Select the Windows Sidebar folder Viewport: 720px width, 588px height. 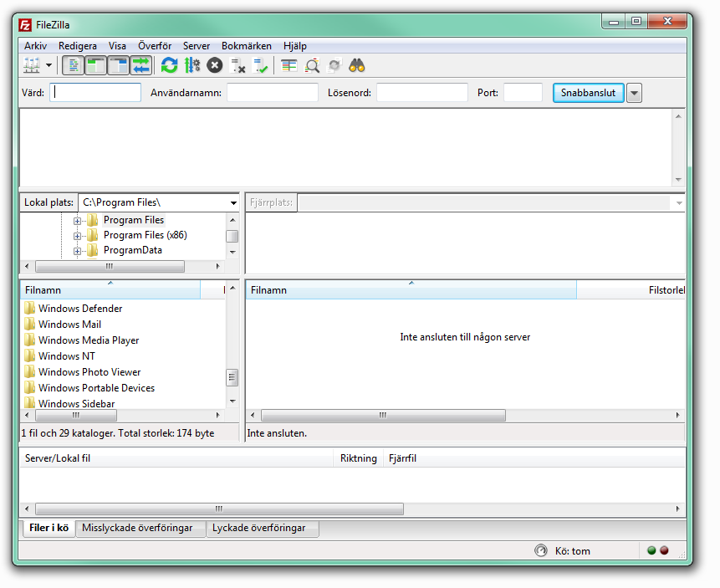coord(77,403)
